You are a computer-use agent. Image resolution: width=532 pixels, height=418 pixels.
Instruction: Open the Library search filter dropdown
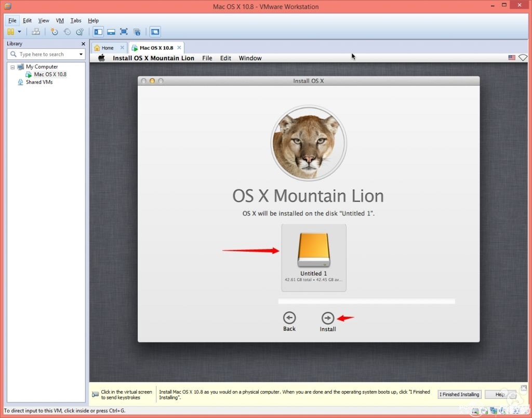(81, 55)
